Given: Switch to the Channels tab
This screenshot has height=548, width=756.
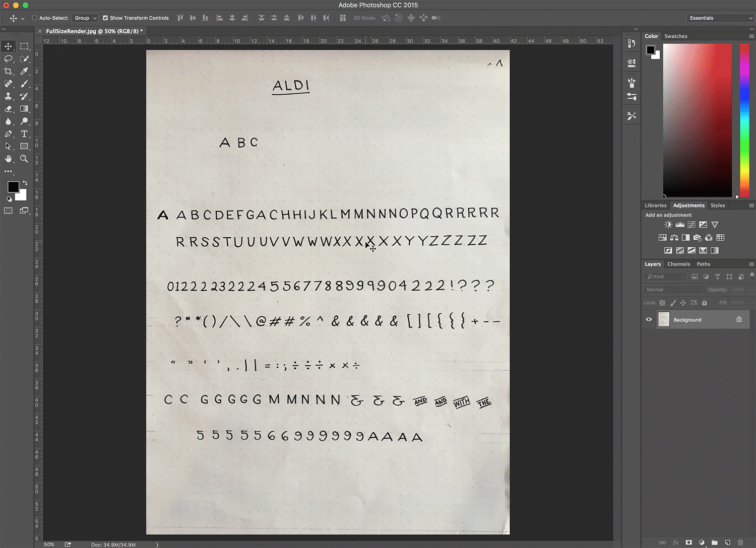Looking at the screenshot, I should 678,264.
